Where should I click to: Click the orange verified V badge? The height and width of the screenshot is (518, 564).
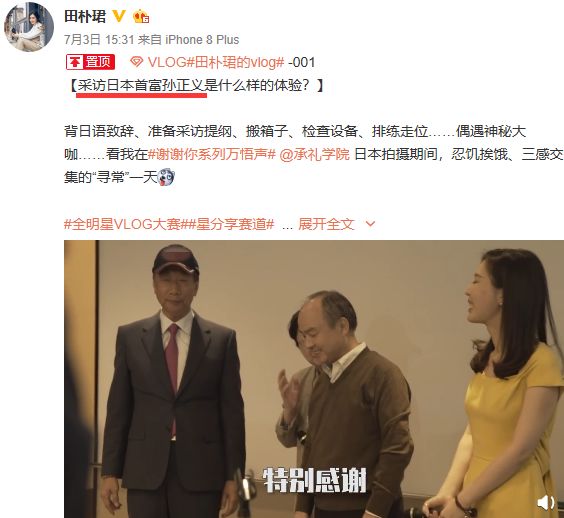119,16
